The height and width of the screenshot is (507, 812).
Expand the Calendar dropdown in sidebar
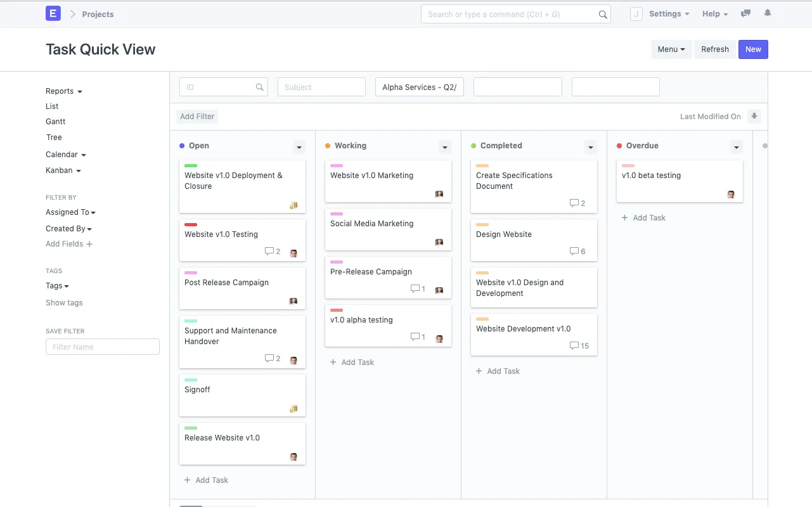[x=66, y=155]
